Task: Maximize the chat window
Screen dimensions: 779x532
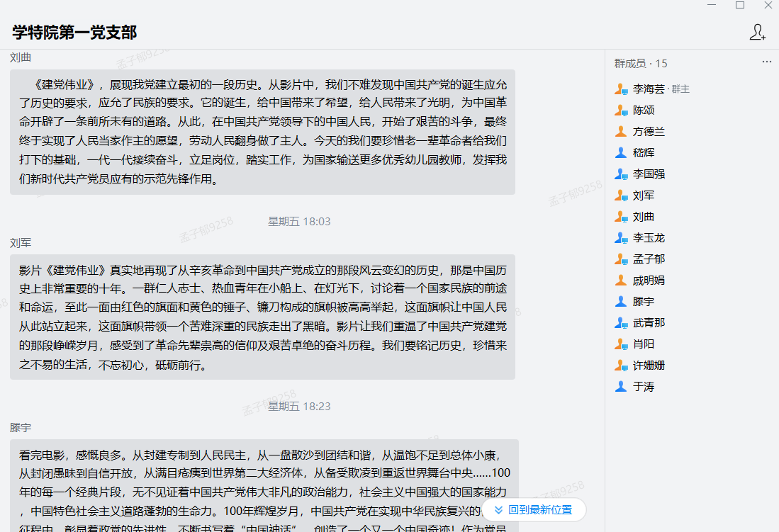Action: (x=740, y=5)
